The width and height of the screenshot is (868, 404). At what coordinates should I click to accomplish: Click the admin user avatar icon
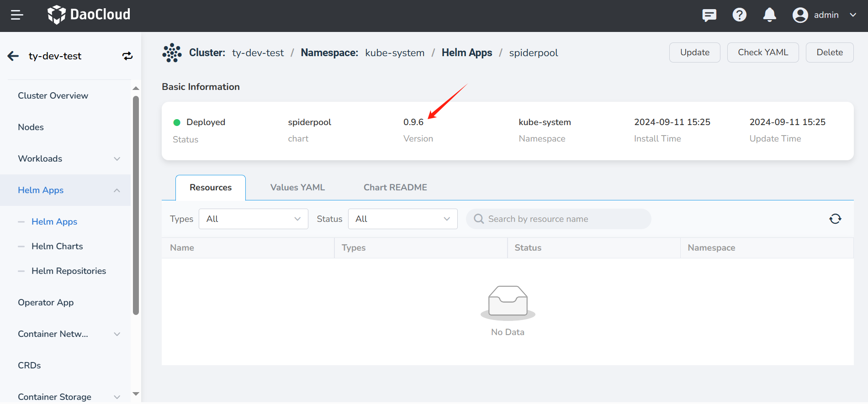tap(800, 15)
